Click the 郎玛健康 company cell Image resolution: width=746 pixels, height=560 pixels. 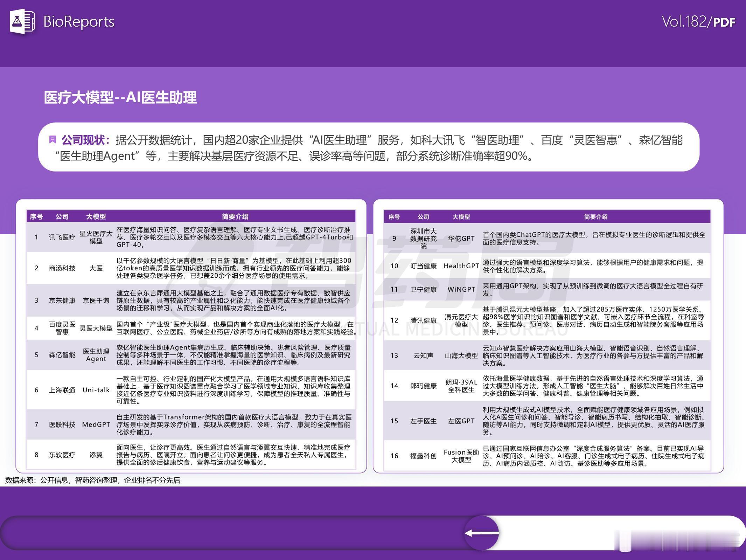point(423,386)
